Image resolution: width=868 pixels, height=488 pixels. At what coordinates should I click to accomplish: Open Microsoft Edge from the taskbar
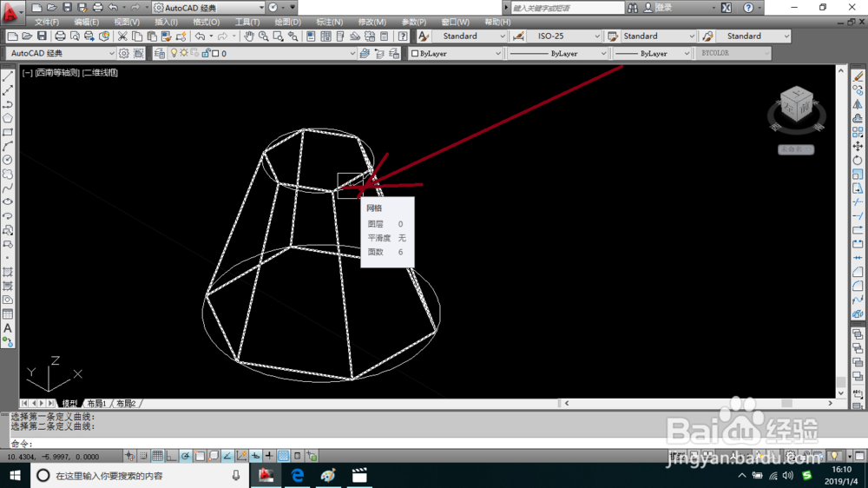click(x=297, y=475)
